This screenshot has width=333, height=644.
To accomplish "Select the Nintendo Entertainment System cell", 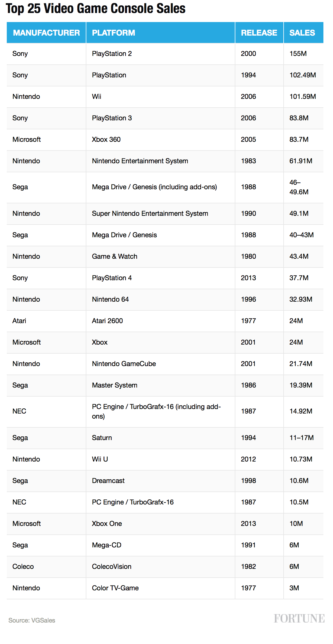I will click(140, 161).
